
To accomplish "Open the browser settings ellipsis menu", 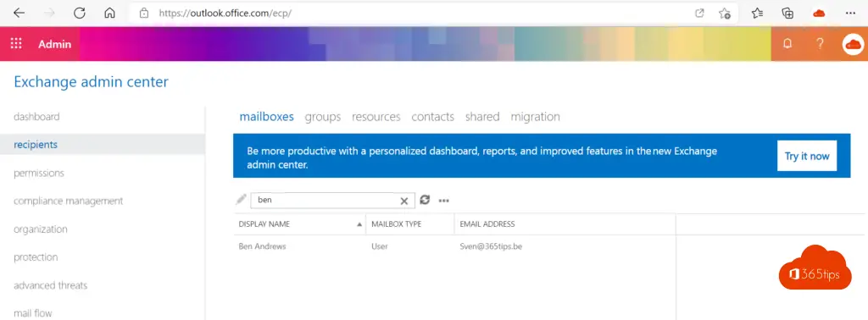I will tap(851, 14).
